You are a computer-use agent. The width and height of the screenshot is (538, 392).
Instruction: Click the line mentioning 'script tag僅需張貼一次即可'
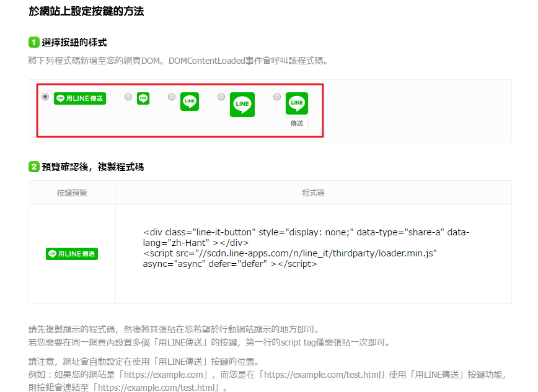pos(210,342)
